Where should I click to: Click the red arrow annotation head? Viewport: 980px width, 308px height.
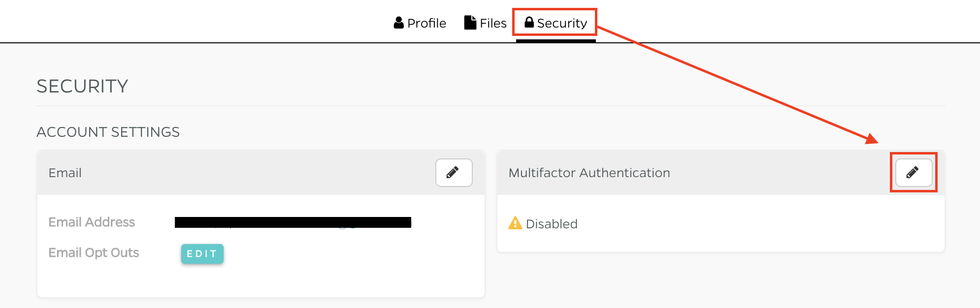[872, 139]
